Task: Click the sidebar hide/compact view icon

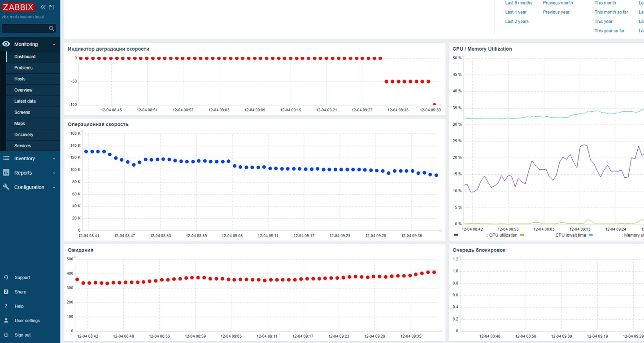Action: click(x=52, y=7)
